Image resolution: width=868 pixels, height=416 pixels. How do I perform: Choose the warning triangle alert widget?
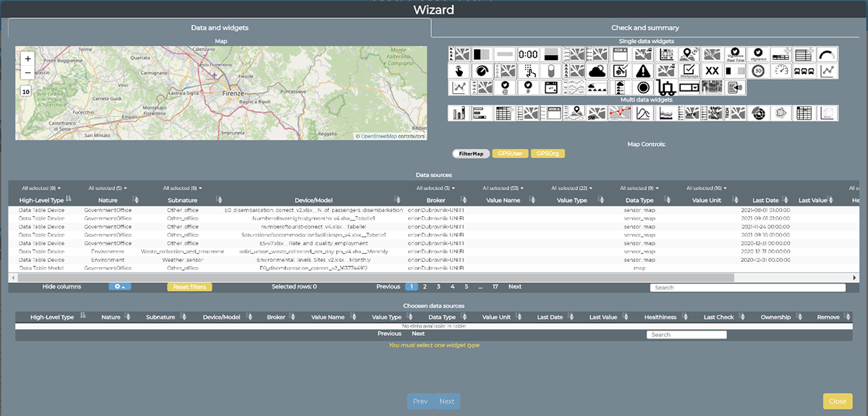click(x=644, y=71)
